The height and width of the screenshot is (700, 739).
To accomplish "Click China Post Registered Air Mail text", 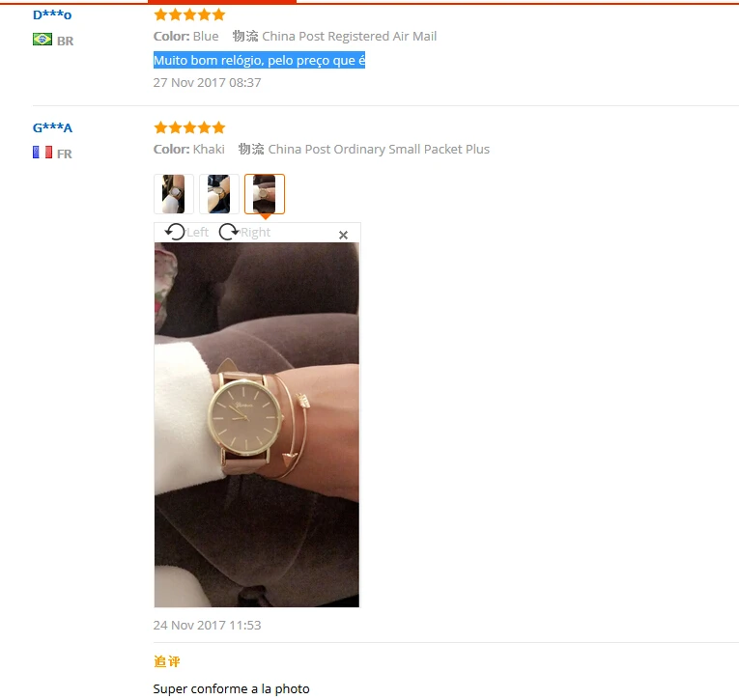I will [x=350, y=37].
